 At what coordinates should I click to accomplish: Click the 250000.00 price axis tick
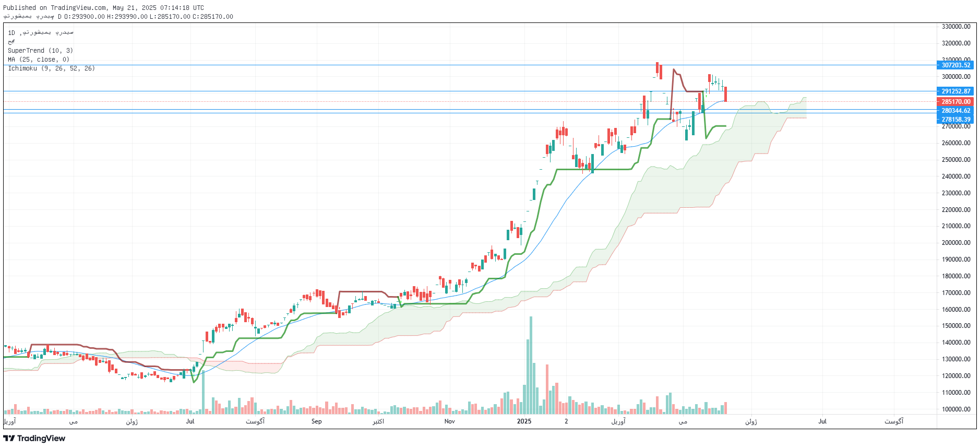coord(956,160)
